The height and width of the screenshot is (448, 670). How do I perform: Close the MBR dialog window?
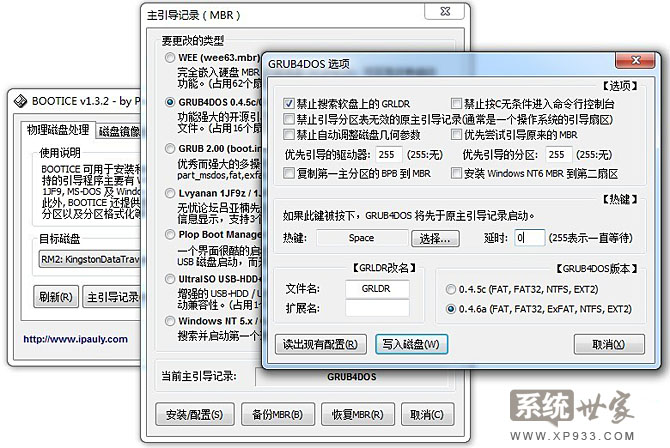coord(444,12)
